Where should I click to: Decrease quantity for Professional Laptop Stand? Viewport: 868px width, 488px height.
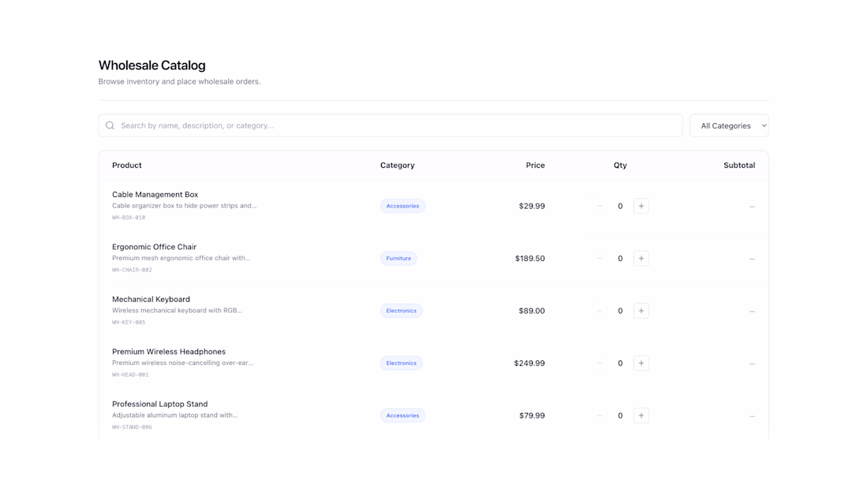[x=599, y=415]
